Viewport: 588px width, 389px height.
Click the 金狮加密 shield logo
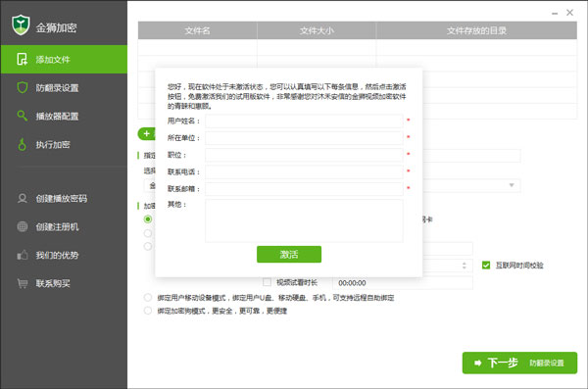(x=21, y=25)
